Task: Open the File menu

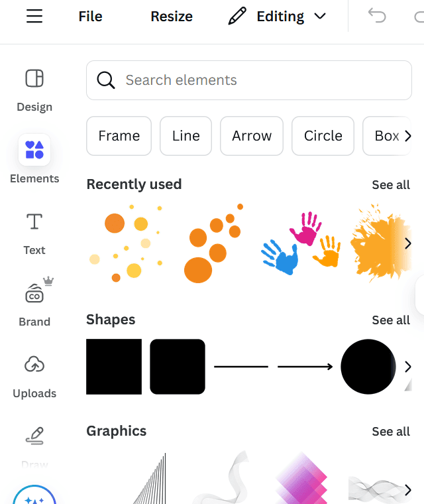Action: [x=90, y=17]
